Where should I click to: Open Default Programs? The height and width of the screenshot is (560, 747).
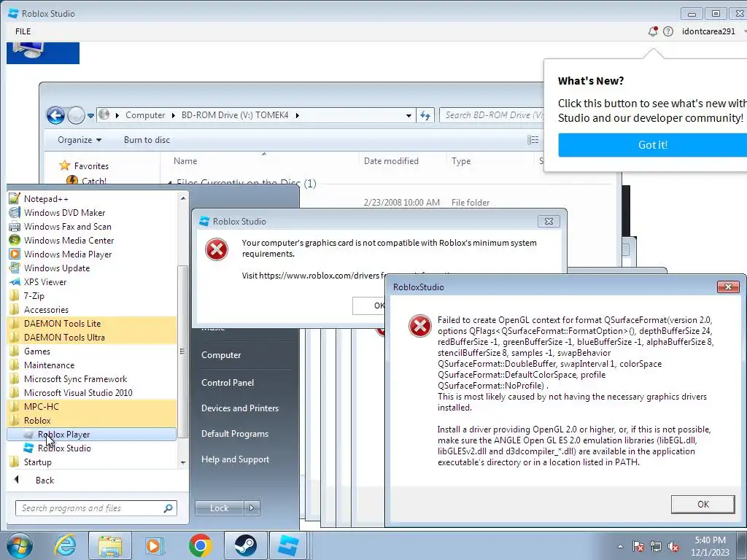click(x=235, y=434)
